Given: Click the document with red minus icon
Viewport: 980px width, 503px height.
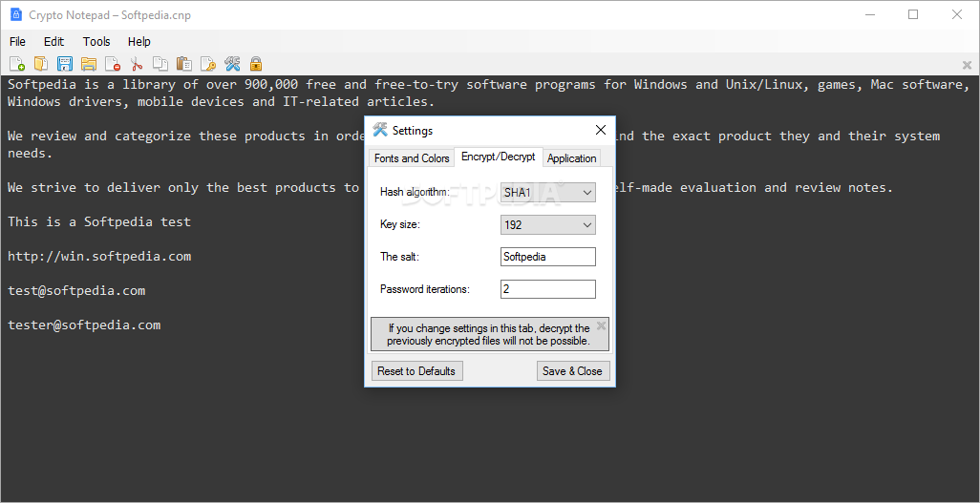Looking at the screenshot, I should click(x=113, y=64).
